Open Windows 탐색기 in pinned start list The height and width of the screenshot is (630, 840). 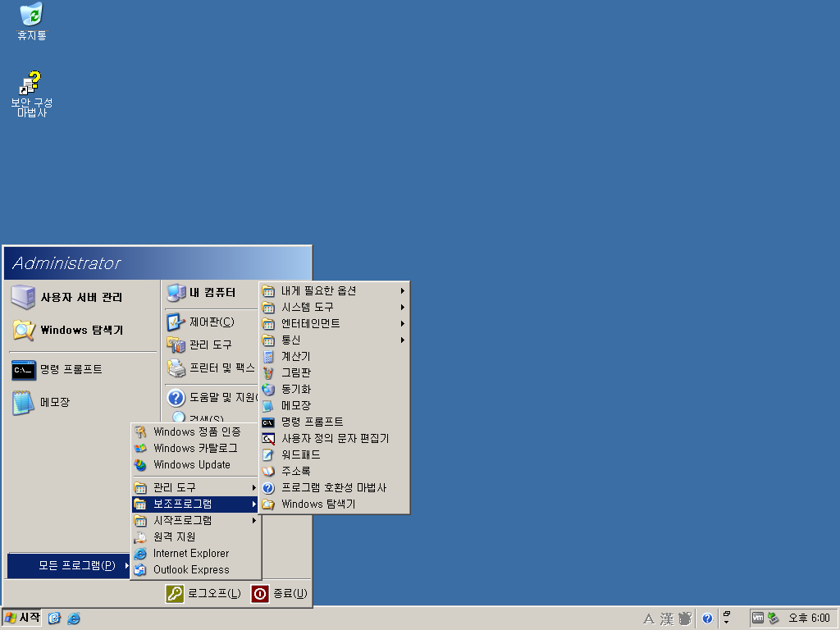pyautogui.click(x=82, y=330)
